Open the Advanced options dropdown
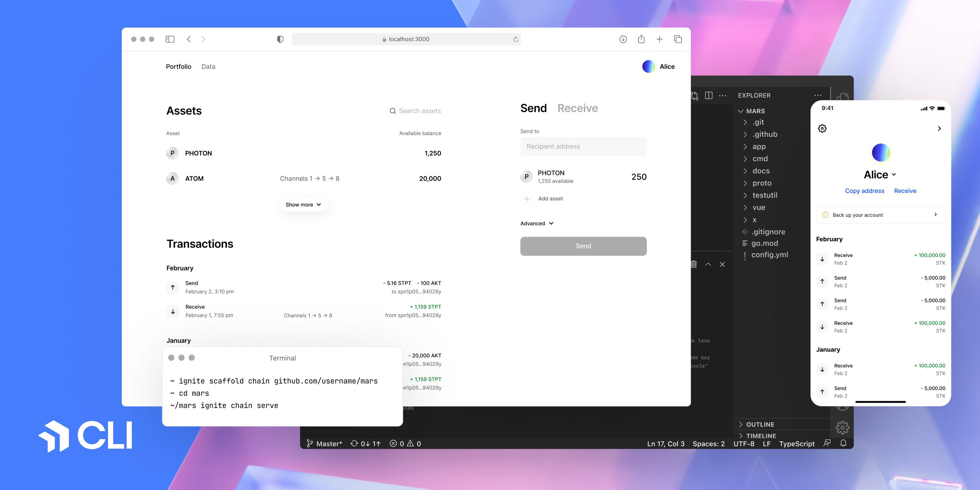The image size is (980, 490). click(536, 223)
